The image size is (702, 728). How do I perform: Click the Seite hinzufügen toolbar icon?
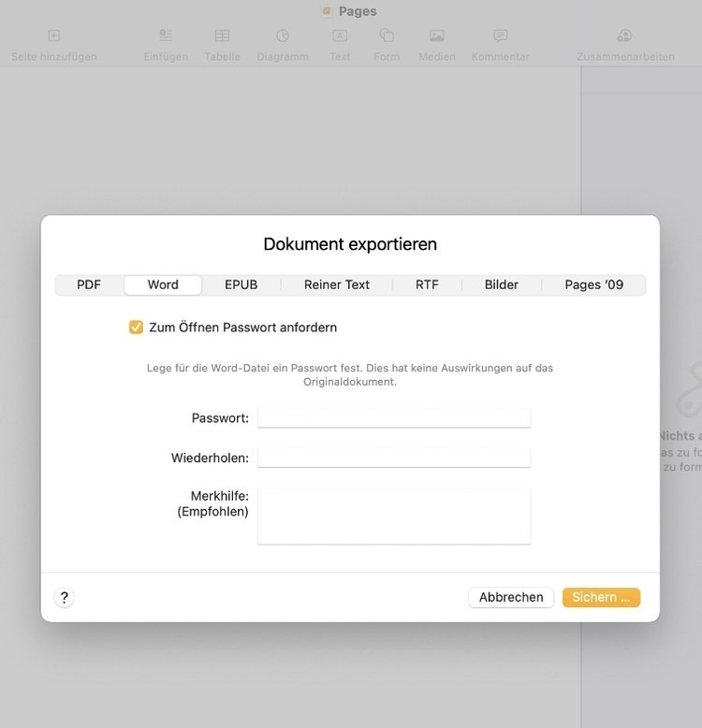click(54, 36)
